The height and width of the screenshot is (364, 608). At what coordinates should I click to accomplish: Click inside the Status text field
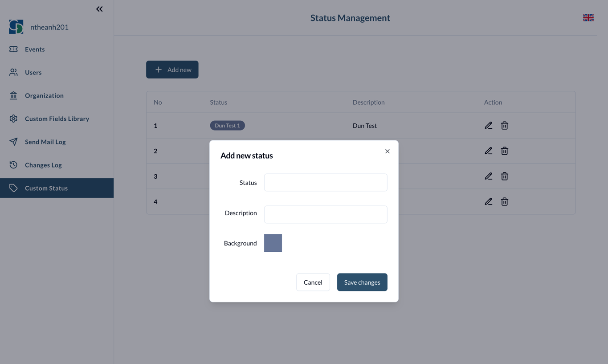click(x=326, y=182)
